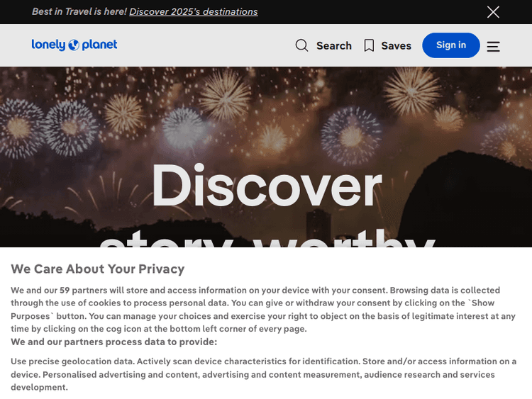Click the bookmark Saves icon
The height and width of the screenshot is (399, 532).
click(x=369, y=45)
